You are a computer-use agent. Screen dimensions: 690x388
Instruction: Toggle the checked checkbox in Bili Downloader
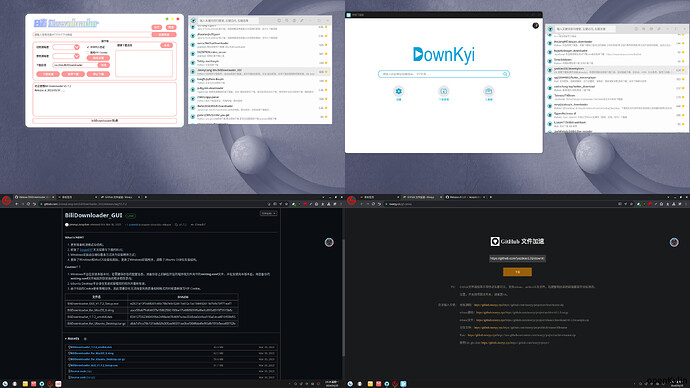pyautogui.click(x=88, y=47)
